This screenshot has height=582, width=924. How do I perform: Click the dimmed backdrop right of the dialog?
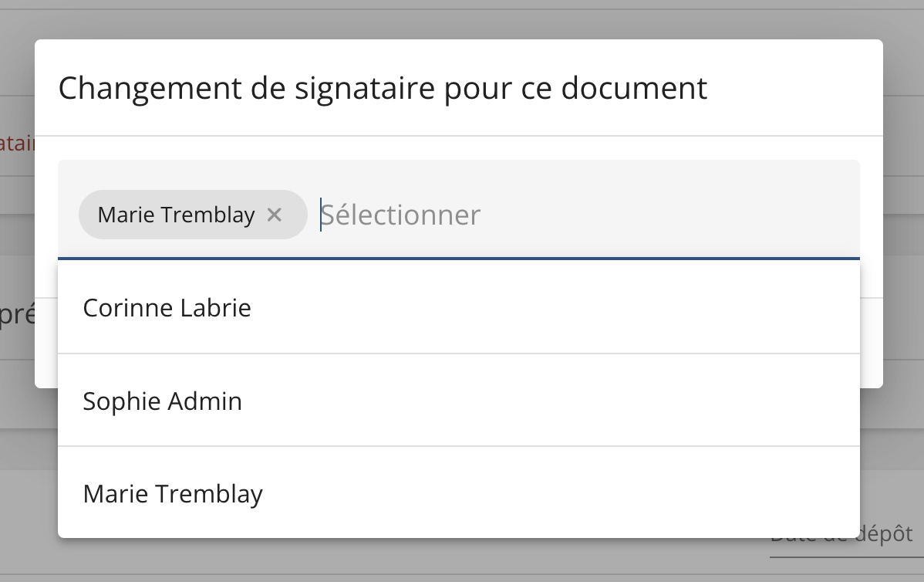point(904,232)
